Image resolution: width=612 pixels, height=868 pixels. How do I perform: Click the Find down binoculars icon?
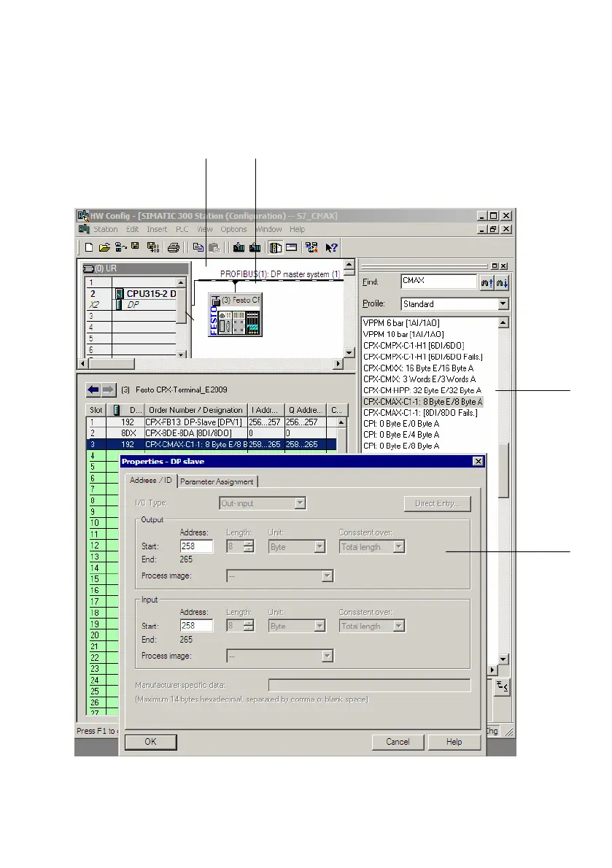502,283
